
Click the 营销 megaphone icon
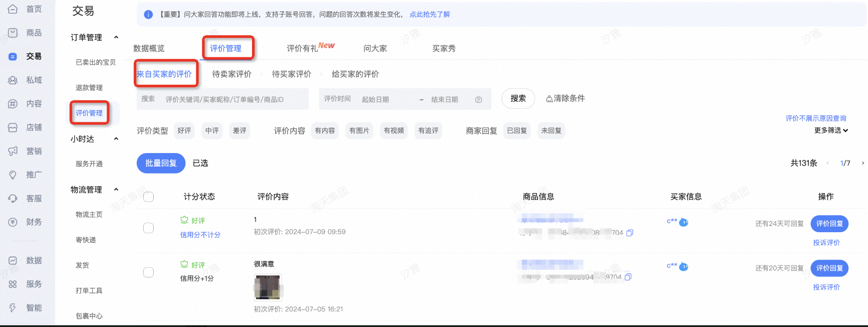tap(13, 151)
